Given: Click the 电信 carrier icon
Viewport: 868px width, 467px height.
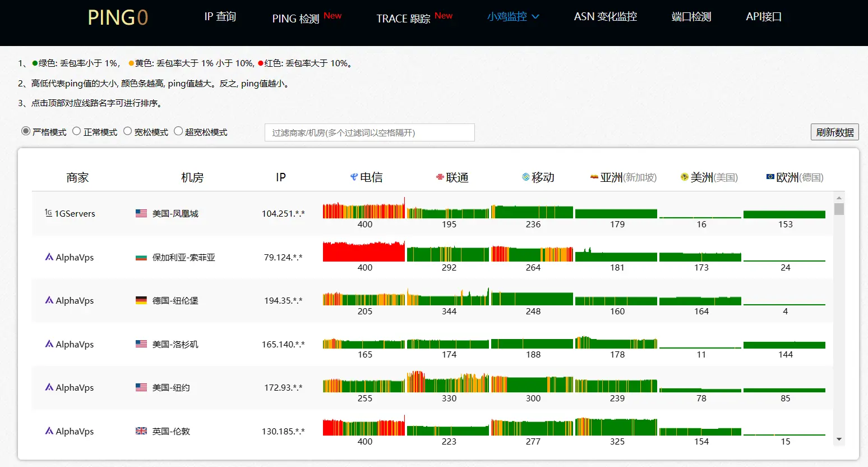Looking at the screenshot, I should coord(354,177).
